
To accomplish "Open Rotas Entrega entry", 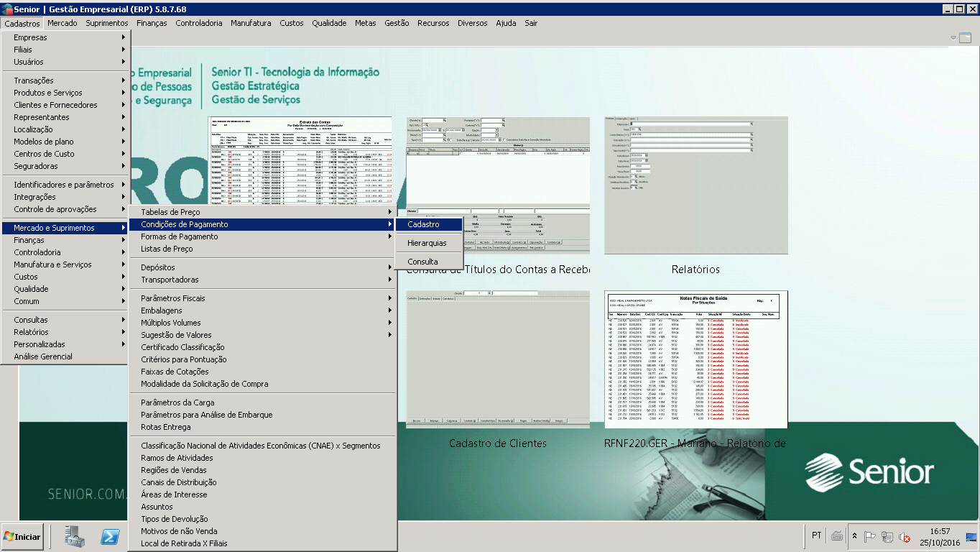I will 263,427.
